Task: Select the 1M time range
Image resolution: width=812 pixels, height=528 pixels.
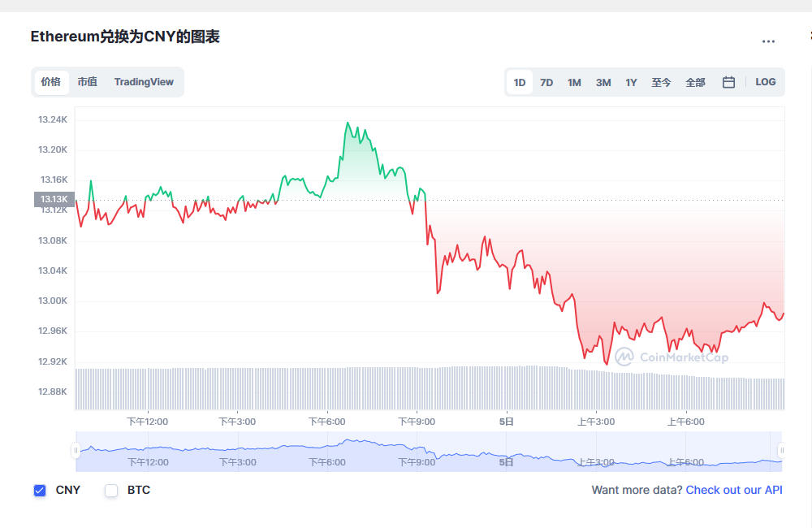Action: point(574,82)
